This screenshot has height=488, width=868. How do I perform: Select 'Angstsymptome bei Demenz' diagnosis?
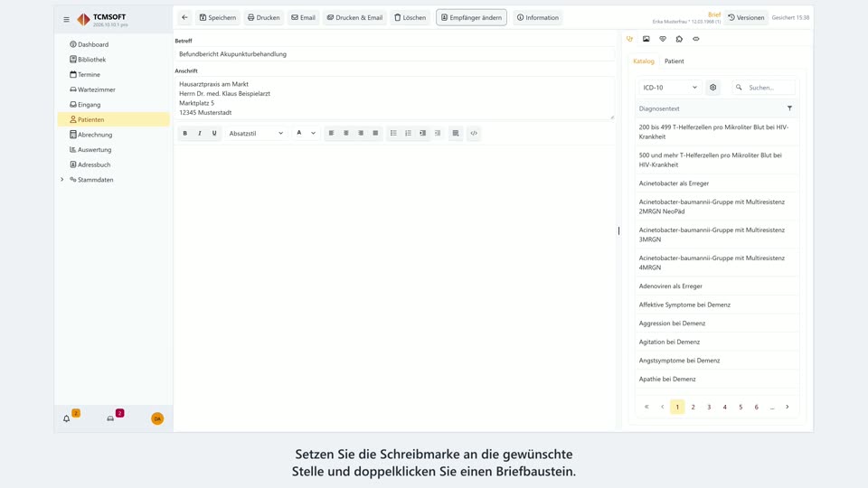coord(716,361)
